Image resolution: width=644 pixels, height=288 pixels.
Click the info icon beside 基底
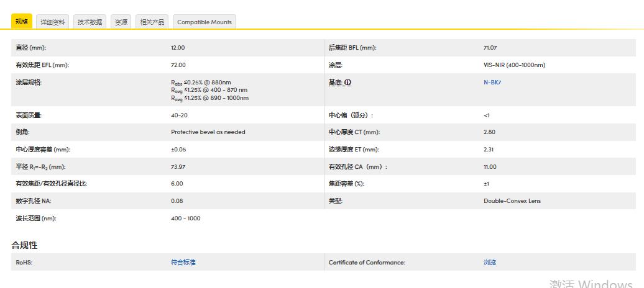348,83
